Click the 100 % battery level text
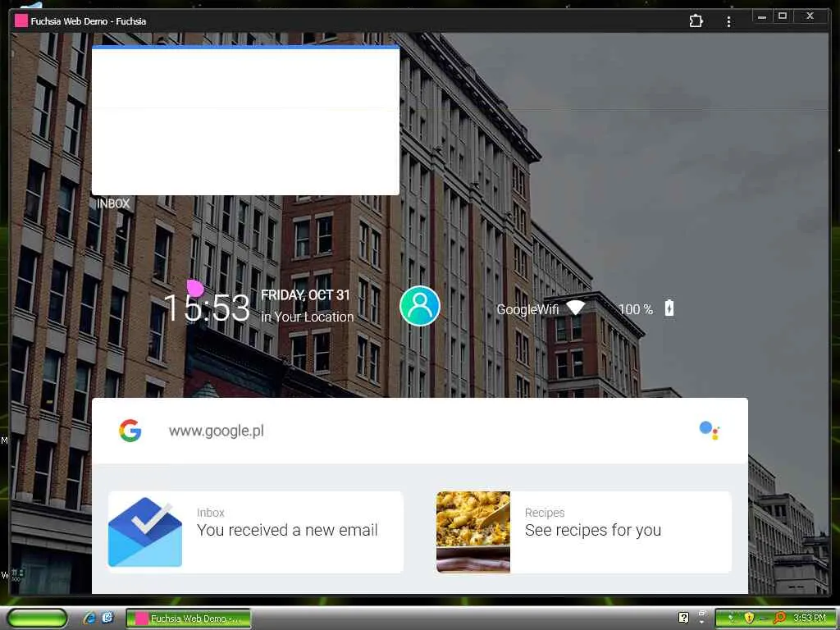This screenshot has width=840, height=630. 636,309
